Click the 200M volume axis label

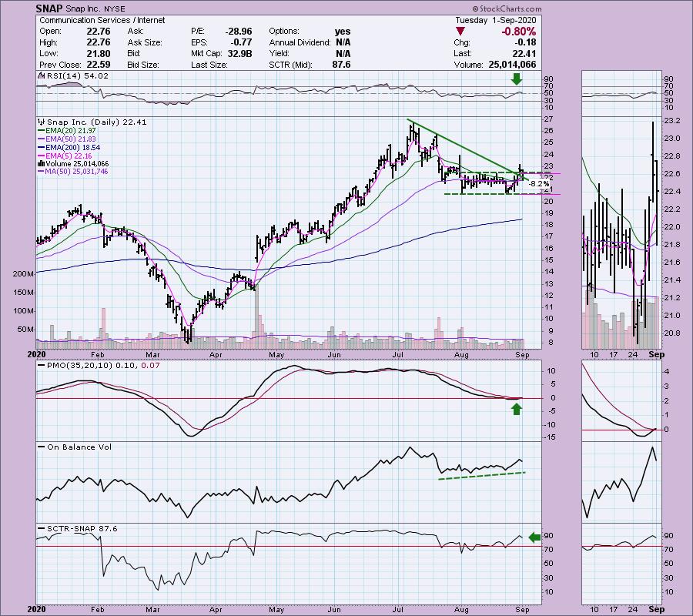click(23, 274)
